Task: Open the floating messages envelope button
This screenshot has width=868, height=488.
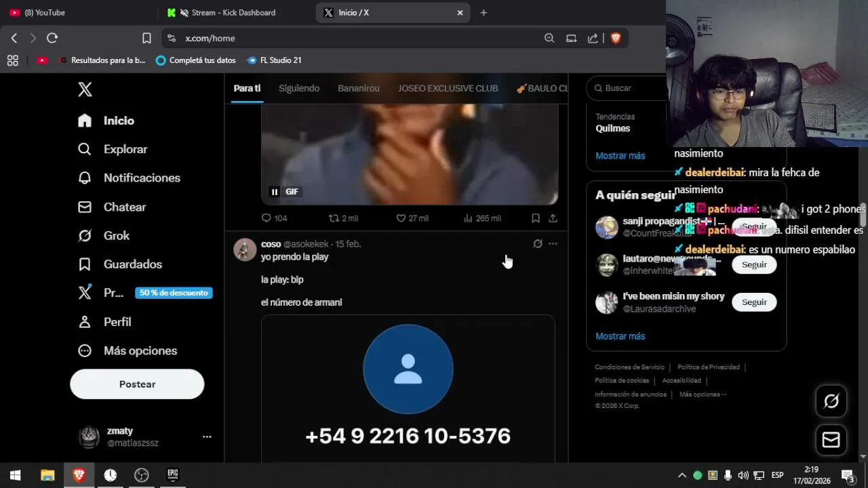Action: point(831,440)
